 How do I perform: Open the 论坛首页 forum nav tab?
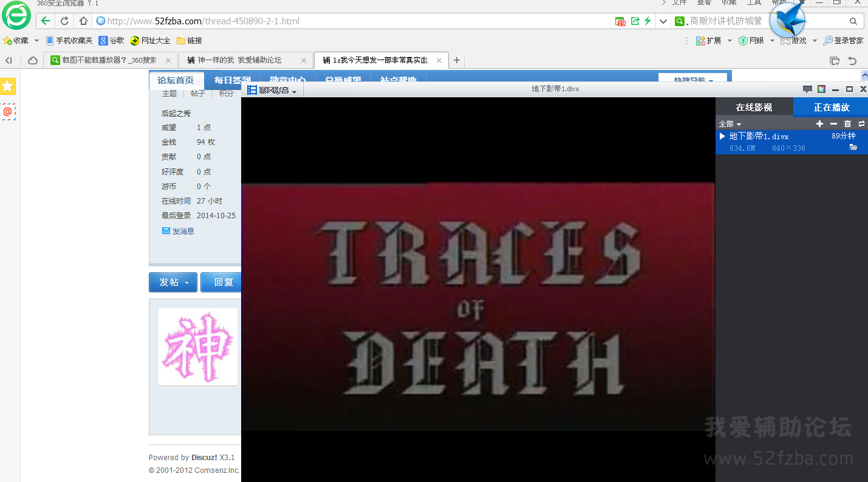click(176, 80)
